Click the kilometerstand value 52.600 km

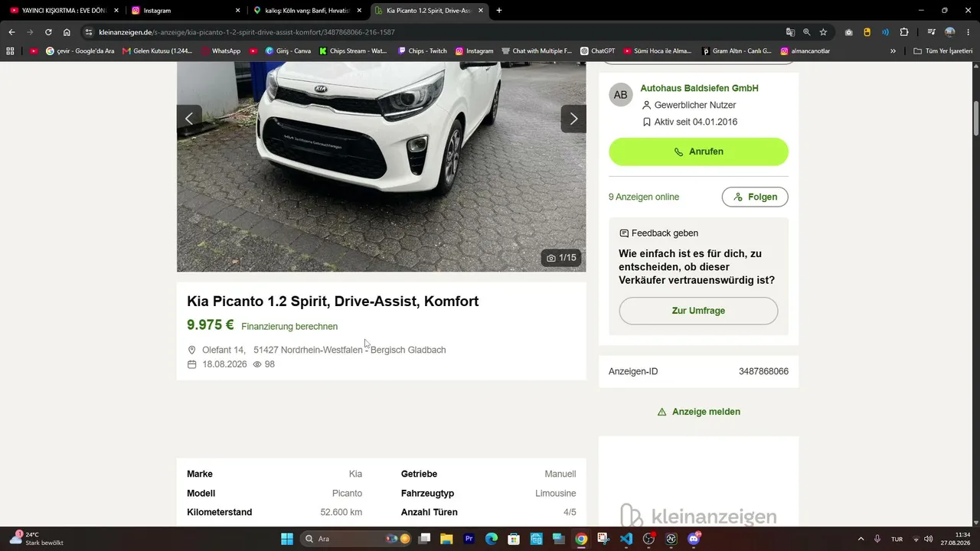click(341, 512)
